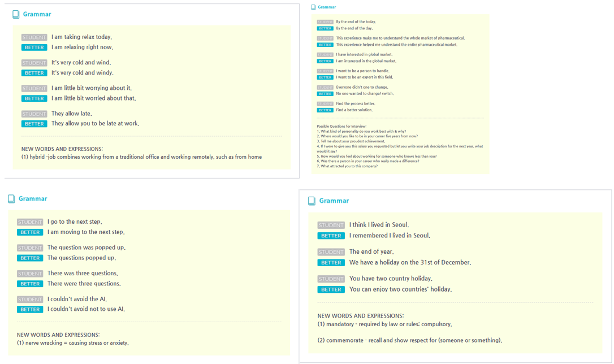Viewport: 614px width, 364px height.
Task: Click the BETTER badge beside "It's very cold and windy"
Action: tap(34, 73)
